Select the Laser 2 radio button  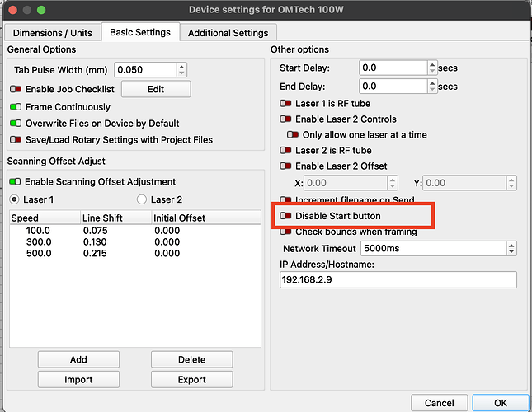142,199
